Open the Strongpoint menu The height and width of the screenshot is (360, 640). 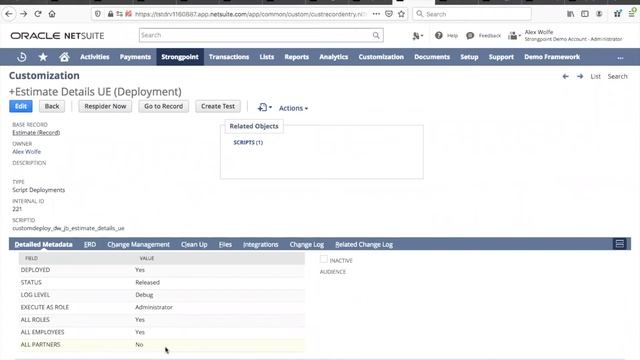click(x=180, y=57)
